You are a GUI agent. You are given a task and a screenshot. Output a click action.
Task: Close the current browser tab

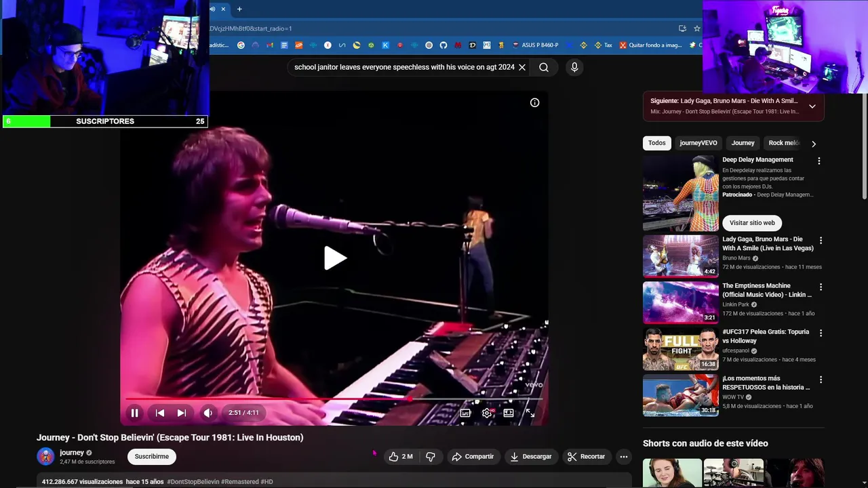click(223, 9)
